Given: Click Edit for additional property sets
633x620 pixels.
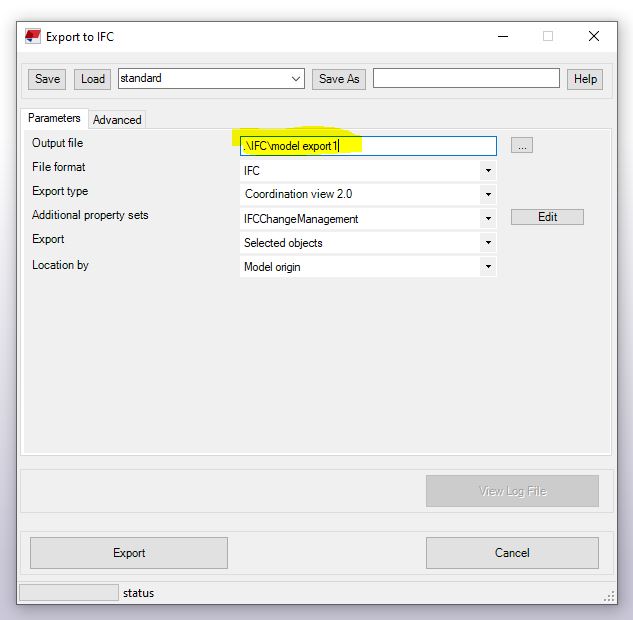Looking at the screenshot, I should point(547,217).
